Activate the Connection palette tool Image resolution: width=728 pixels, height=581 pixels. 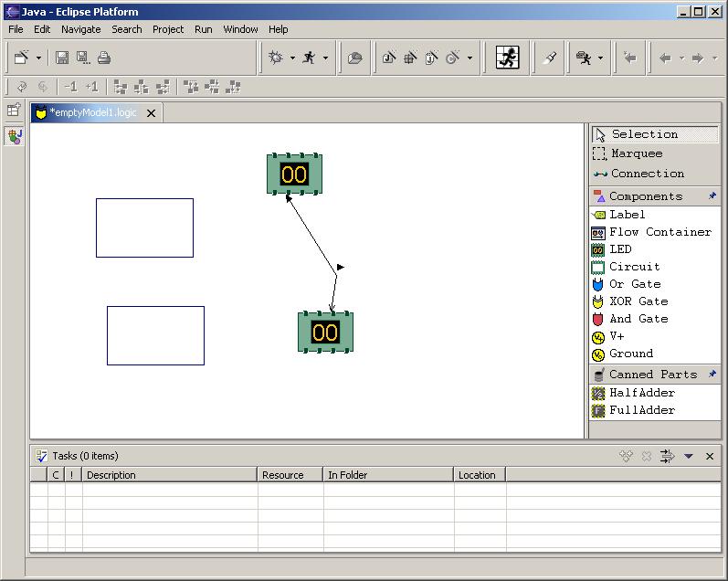coord(655,174)
